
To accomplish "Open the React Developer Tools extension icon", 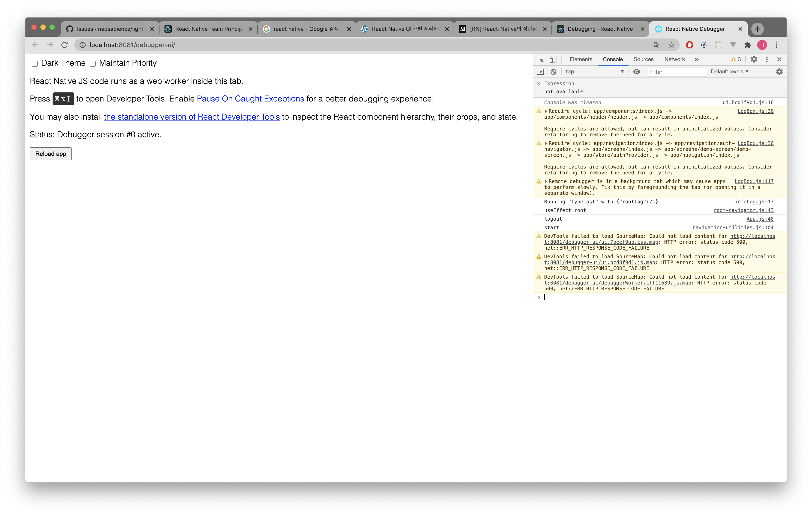I will (x=718, y=45).
